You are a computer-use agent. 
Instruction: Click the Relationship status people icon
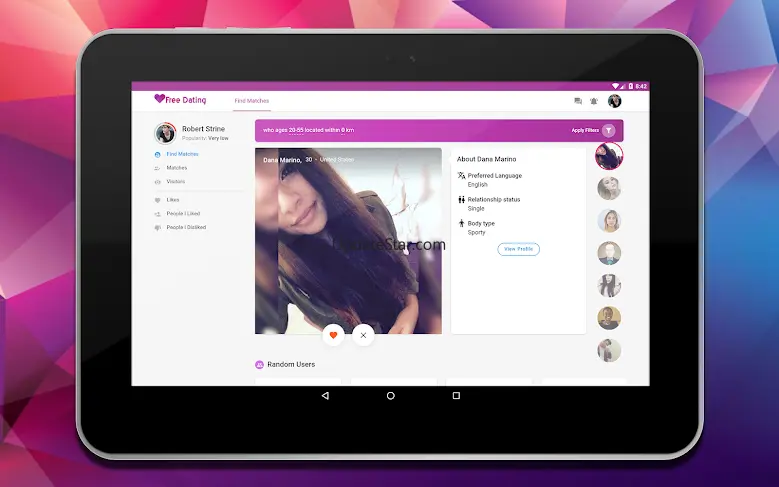461,199
